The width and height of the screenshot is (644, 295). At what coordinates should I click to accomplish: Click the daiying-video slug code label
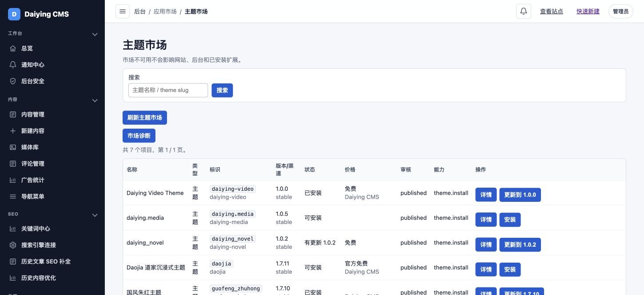233,189
